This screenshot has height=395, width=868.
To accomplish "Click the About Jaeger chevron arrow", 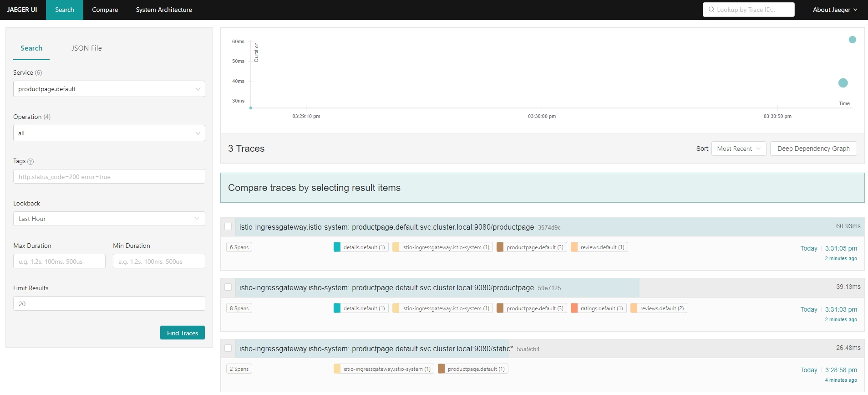I will (x=855, y=10).
